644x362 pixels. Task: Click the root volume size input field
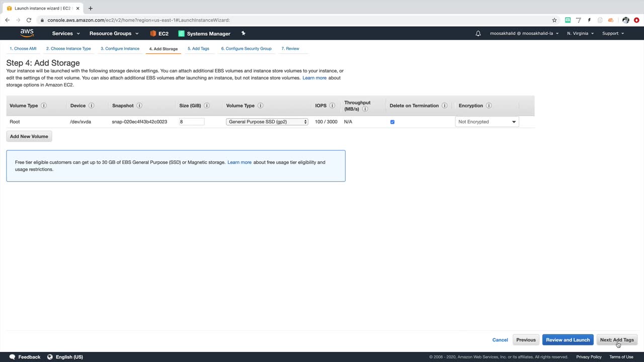191,122
